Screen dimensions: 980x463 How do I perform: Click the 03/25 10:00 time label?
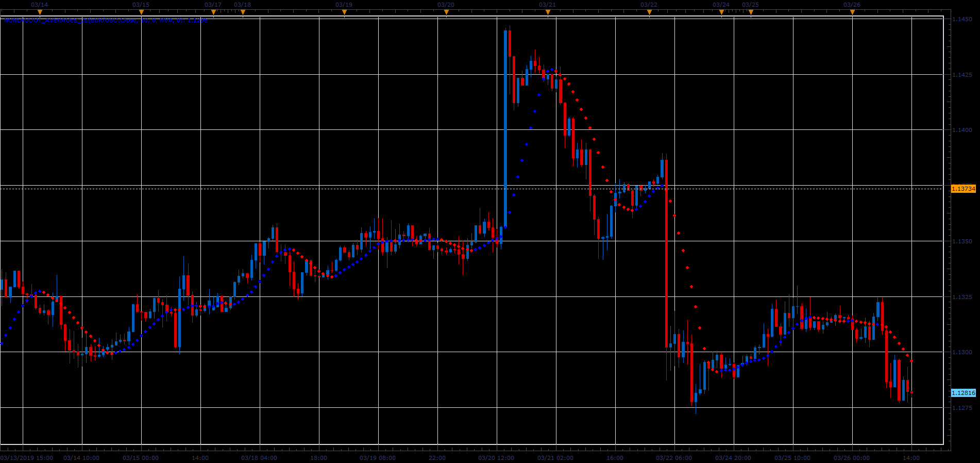tap(792, 458)
